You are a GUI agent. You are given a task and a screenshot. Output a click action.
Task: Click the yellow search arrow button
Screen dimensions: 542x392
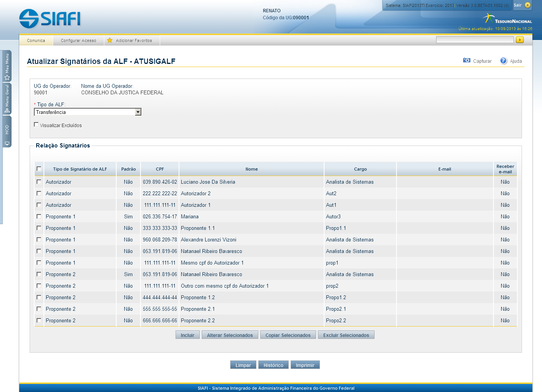520,40
